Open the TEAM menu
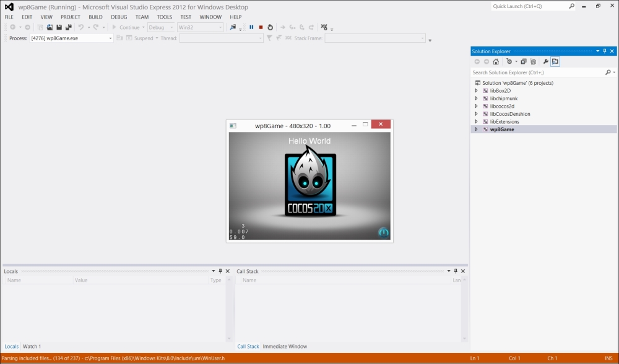The height and width of the screenshot is (364, 619). (142, 17)
